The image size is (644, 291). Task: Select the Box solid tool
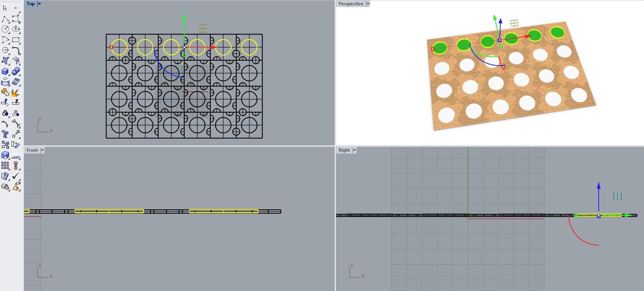pyautogui.click(x=5, y=71)
